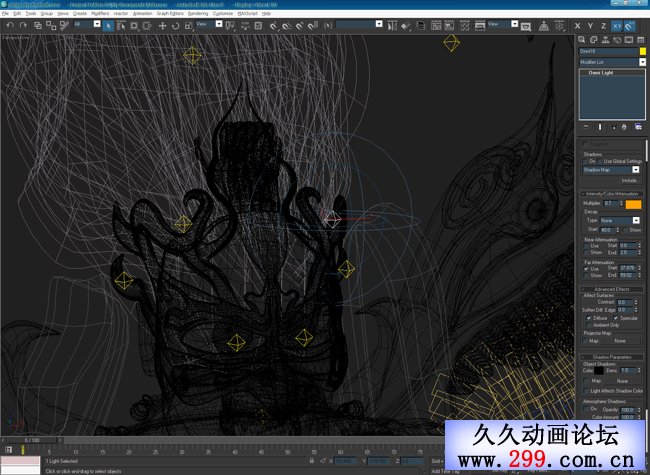Click the Projector Map None button
Image resolution: width=650 pixels, height=475 pixels.
click(x=620, y=341)
